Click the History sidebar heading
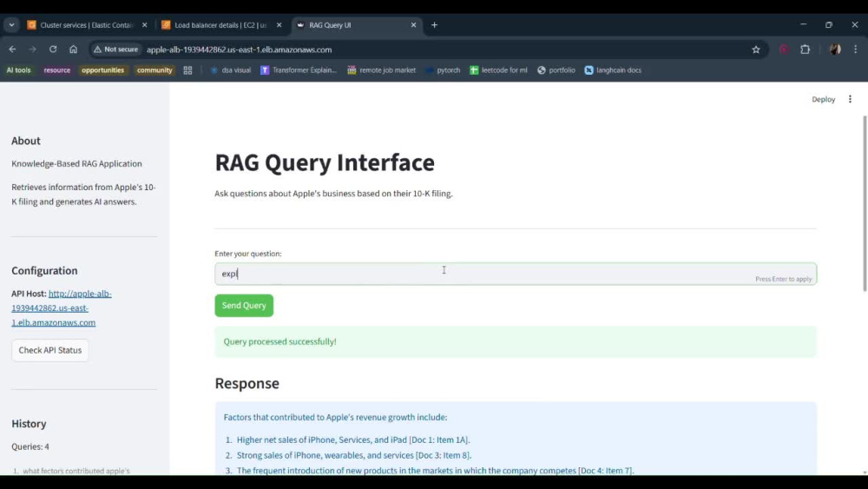868x489 pixels. click(29, 424)
